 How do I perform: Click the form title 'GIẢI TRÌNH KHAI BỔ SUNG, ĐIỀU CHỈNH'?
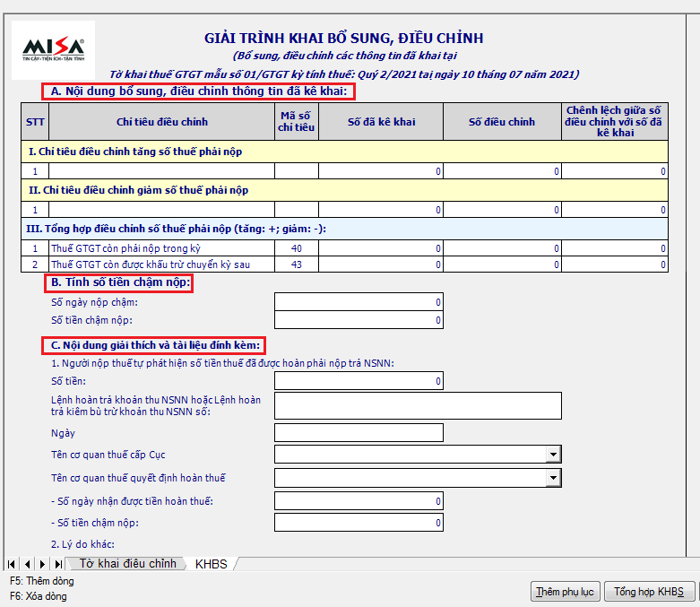[x=344, y=39]
